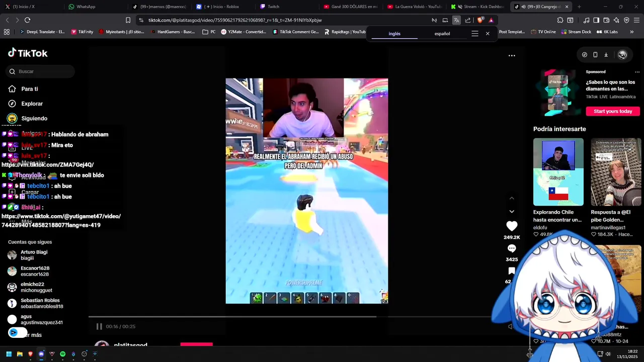644x362 pixels.
Task: Select the español tab in translate popup
Action: (x=442, y=34)
